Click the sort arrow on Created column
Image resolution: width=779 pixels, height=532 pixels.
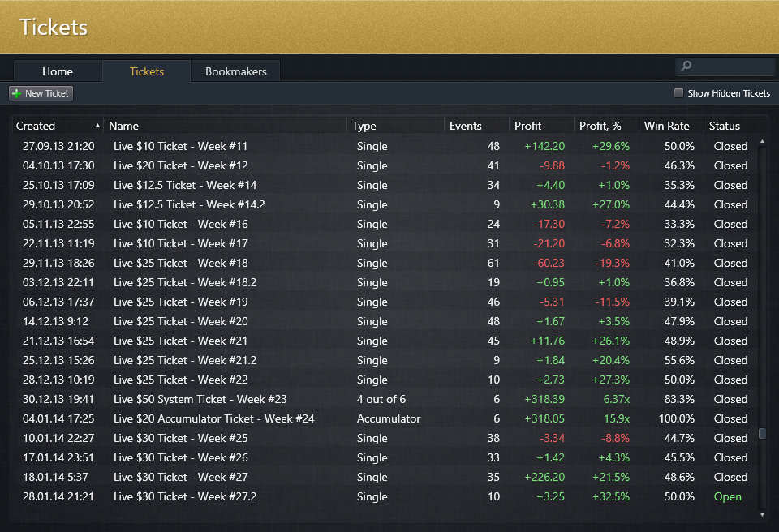97,126
